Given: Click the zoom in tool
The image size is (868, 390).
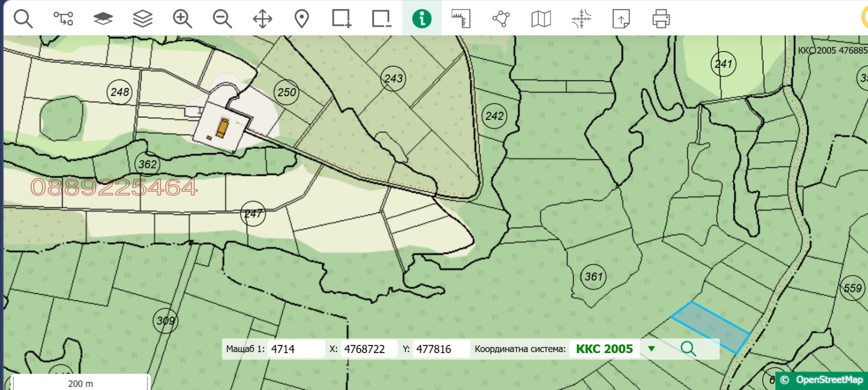Looking at the screenshot, I should tap(182, 18).
